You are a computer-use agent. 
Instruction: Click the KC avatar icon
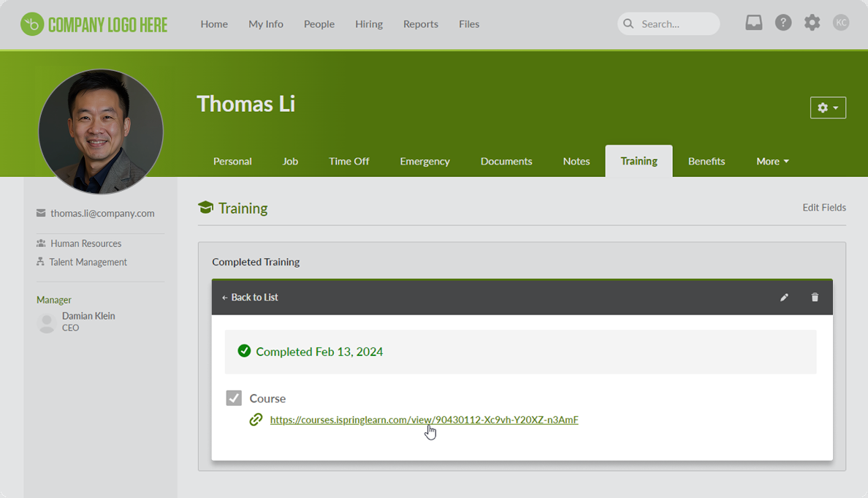tap(841, 22)
